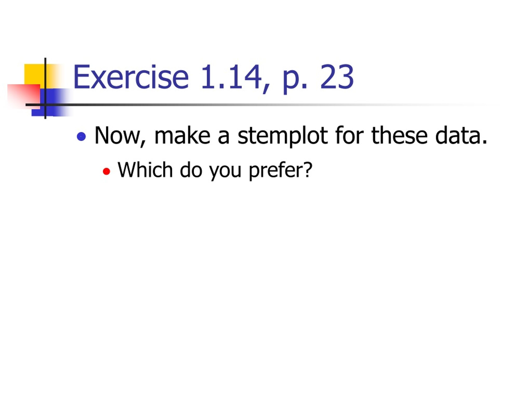Click the word you in sub-bullet

click(225, 172)
